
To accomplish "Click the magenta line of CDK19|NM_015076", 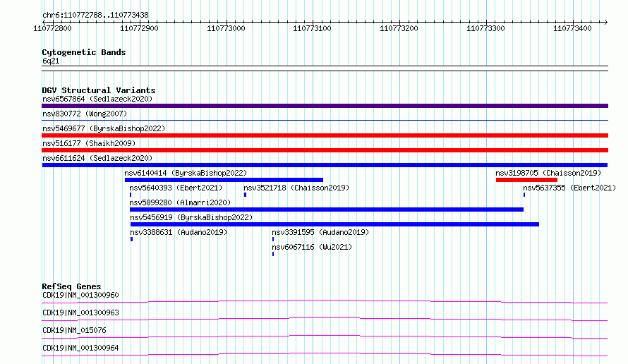I will click(x=325, y=336).
